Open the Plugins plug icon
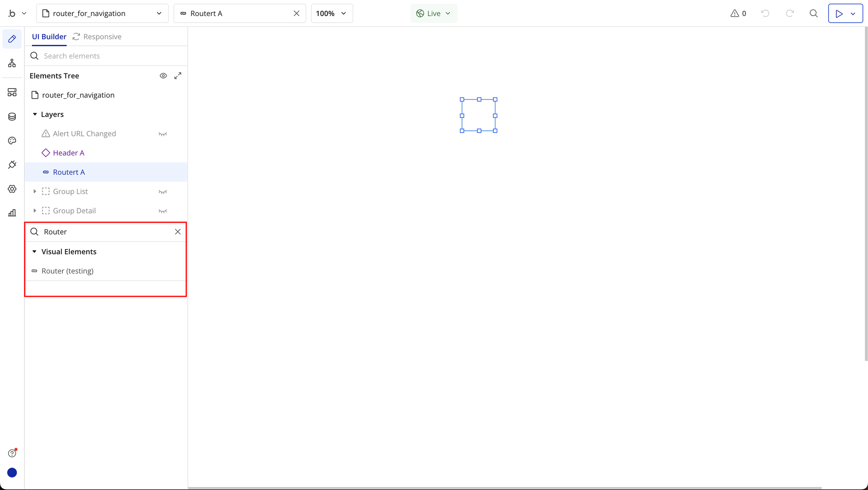The height and width of the screenshot is (490, 868). click(x=12, y=165)
